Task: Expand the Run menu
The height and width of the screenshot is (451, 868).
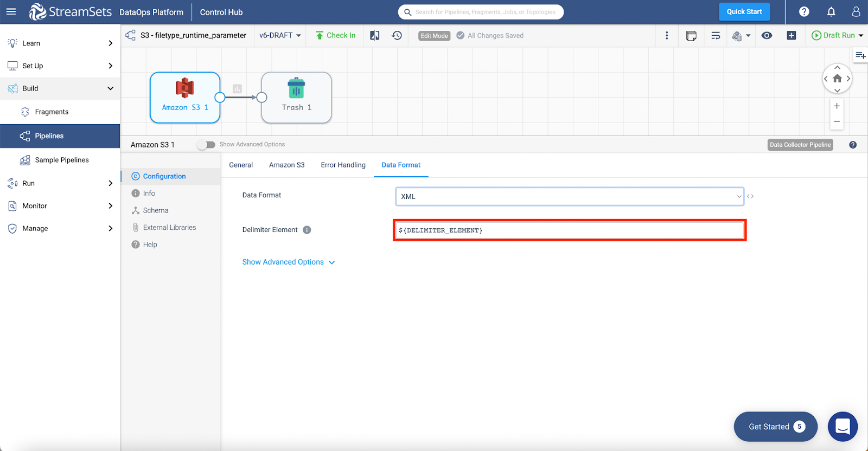Action: tap(60, 183)
